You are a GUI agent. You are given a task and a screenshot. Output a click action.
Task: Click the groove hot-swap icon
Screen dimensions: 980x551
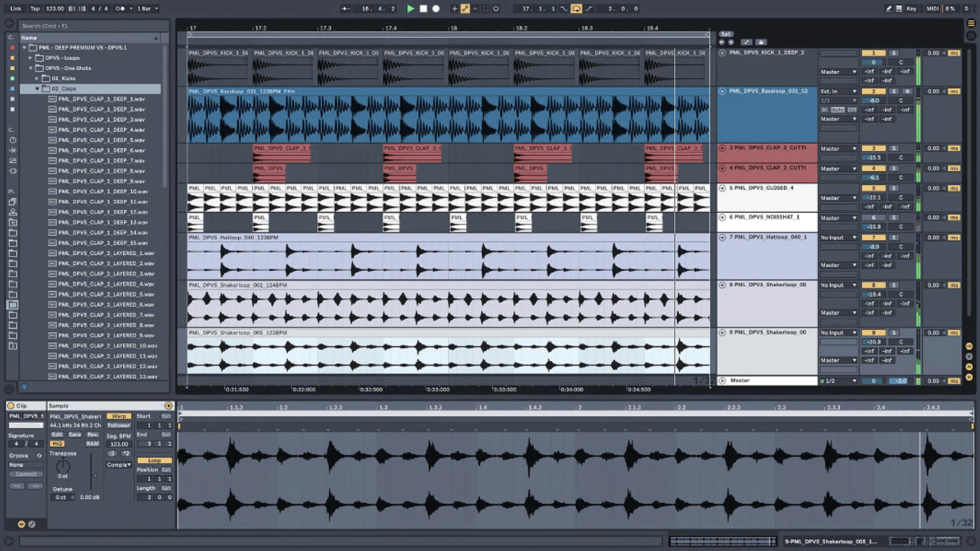click(x=39, y=455)
